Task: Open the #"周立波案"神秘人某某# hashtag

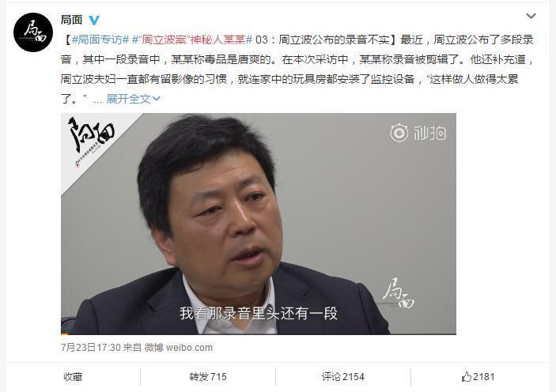Action: [192, 40]
